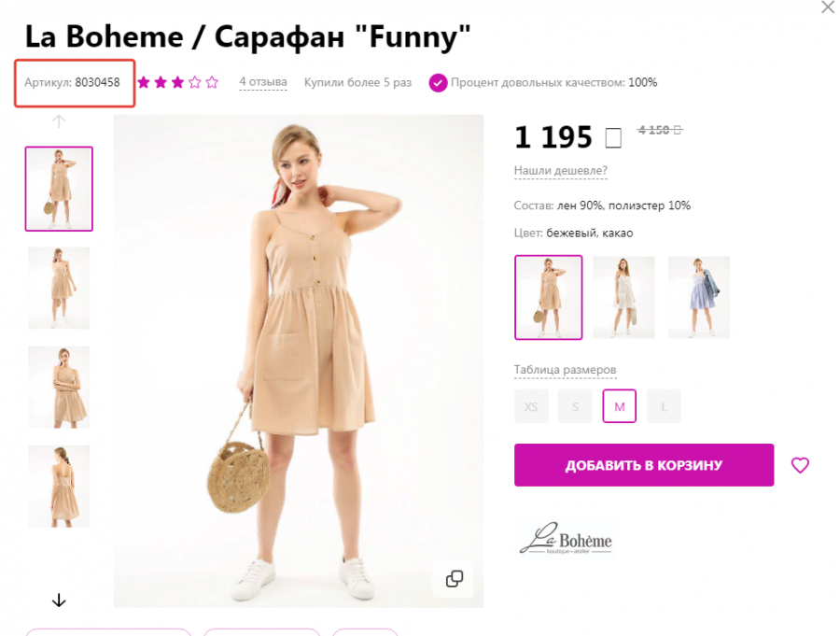This screenshot has height=636, width=840.
Task: Open the 4 отзыва reviews link
Action: tap(262, 82)
